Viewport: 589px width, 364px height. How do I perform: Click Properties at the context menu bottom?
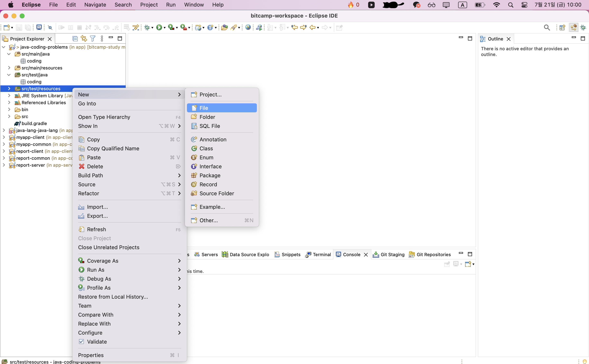[91, 355]
